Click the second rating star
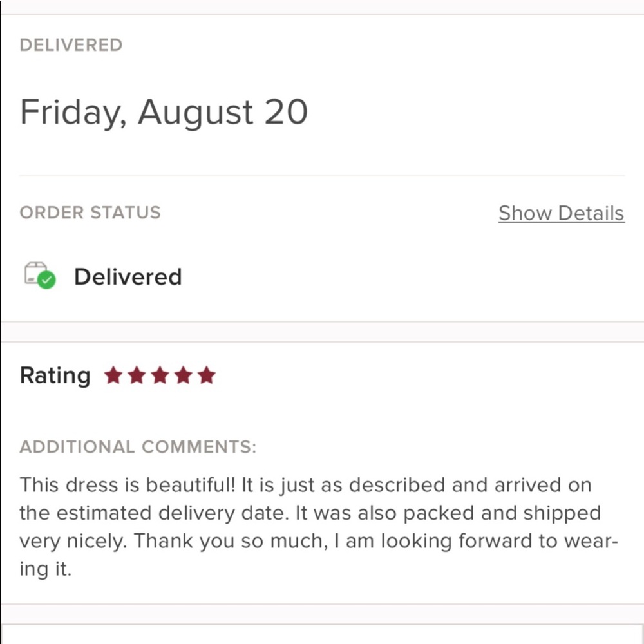This screenshot has height=644, width=644. (137, 375)
